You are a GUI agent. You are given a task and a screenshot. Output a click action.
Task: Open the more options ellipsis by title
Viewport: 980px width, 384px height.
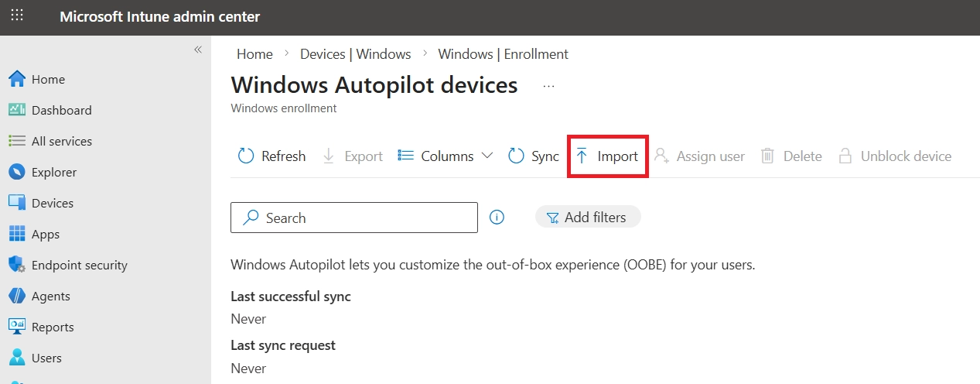tap(548, 86)
